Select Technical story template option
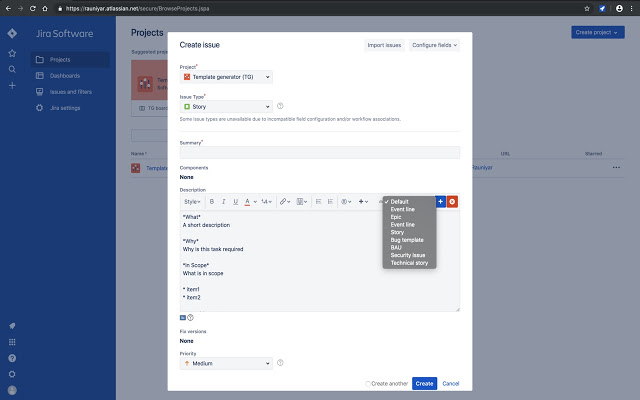This screenshot has width=640, height=400. (409, 263)
